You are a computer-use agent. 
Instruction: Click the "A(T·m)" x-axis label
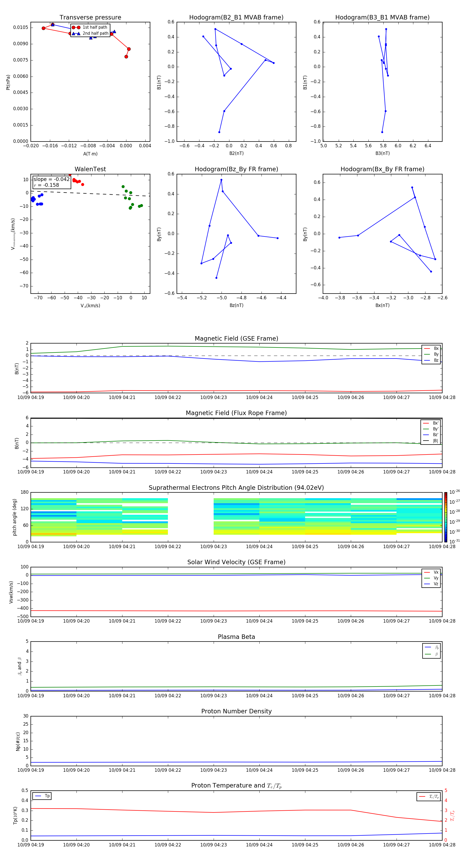(x=90, y=154)
